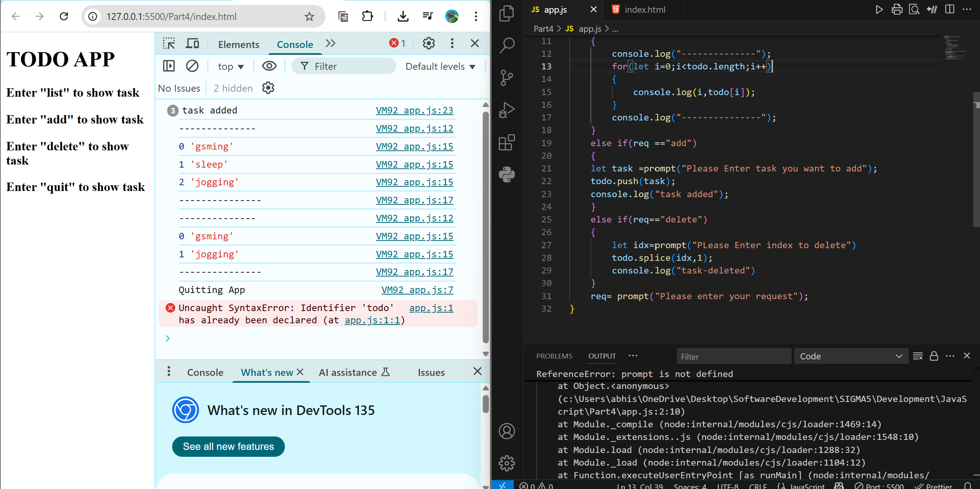Viewport: 980px width, 489px height.
Task: Open Source Control view in sidebar
Action: 506,78
